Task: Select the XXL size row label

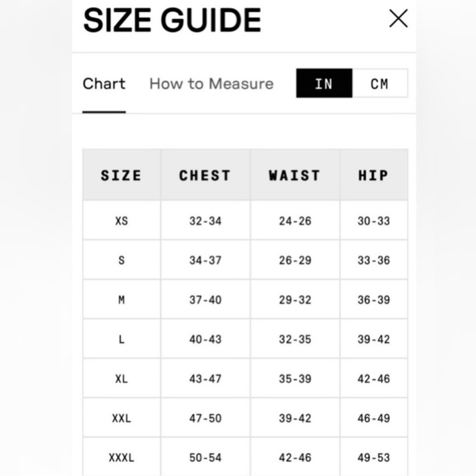Action: pos(121,418)
